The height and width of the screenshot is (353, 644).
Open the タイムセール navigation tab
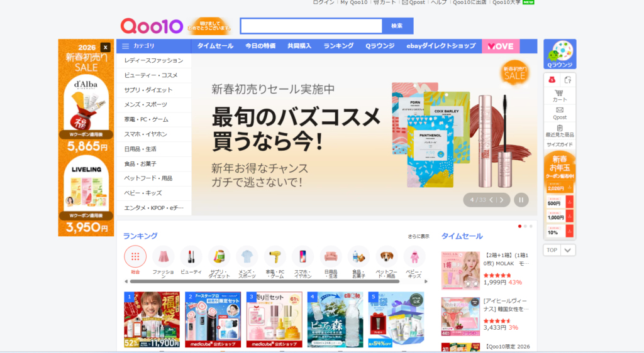pos(215,46)
